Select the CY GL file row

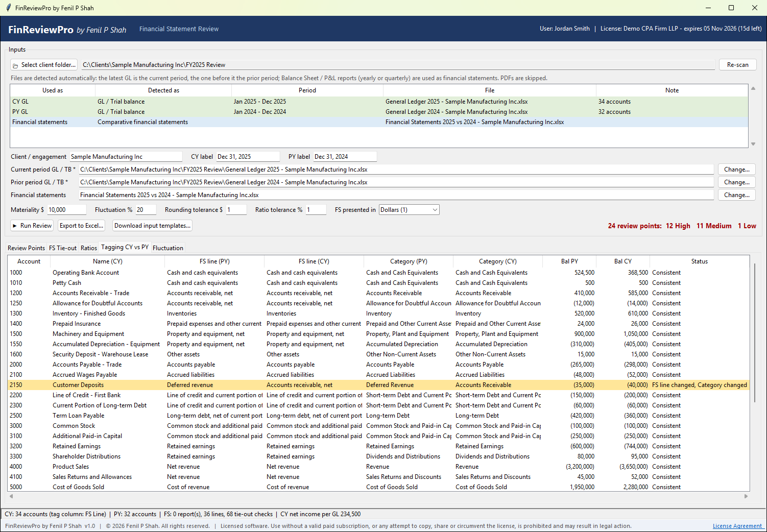(x=378, y=102)
